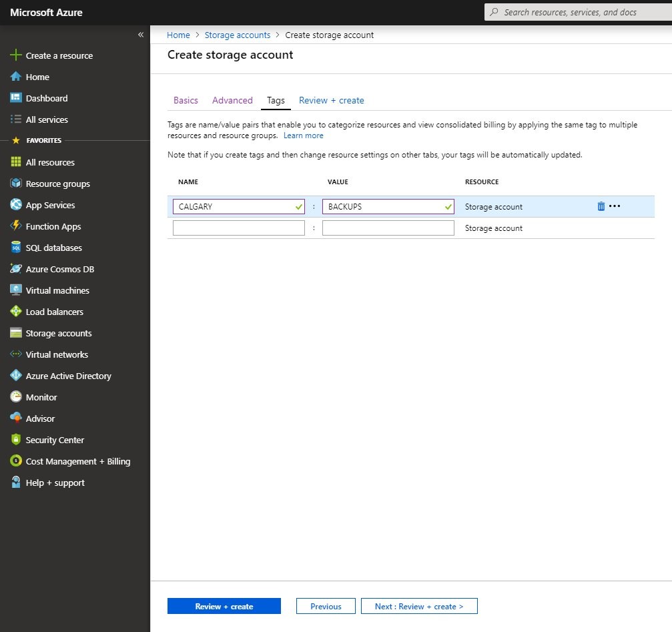Switch to the Advanced tab
The image size is (672, 632).
pos(232,100)
